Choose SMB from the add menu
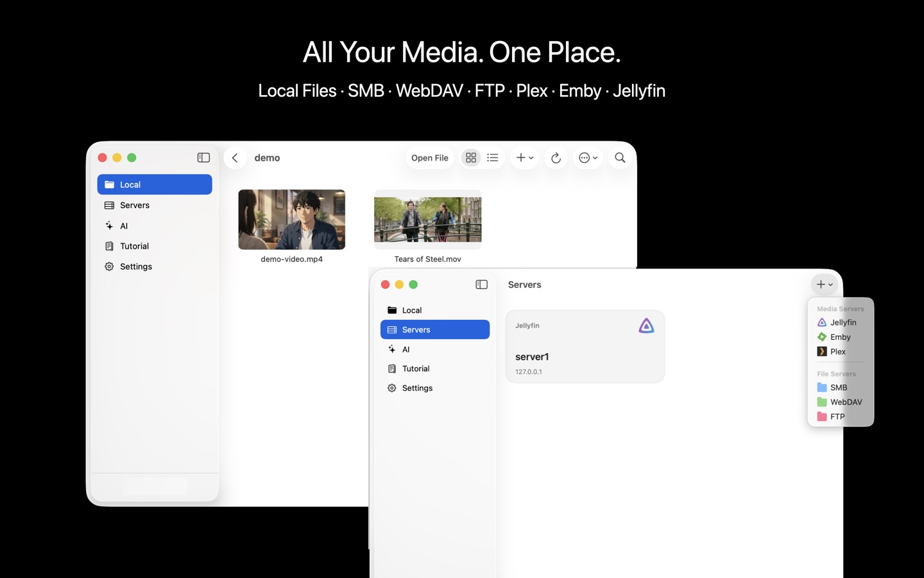 point(841,387)
